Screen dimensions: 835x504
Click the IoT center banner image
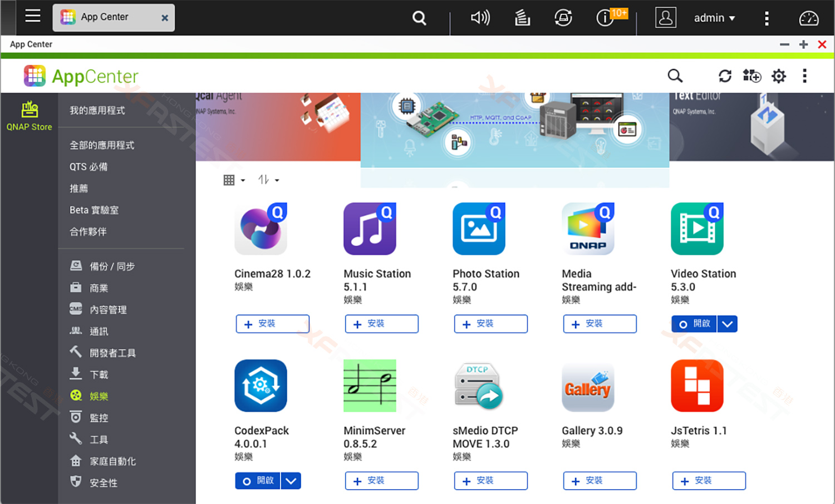click(x=515, y=130)
